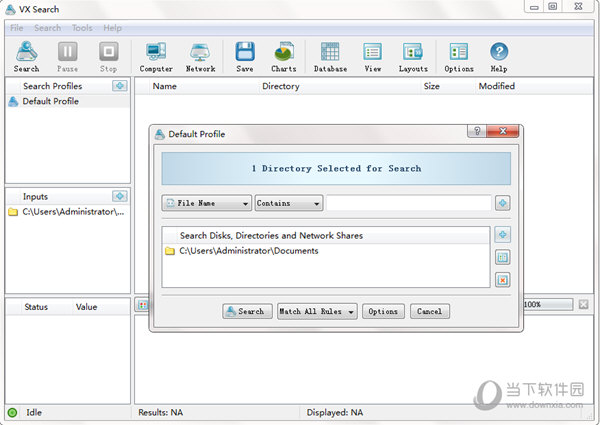This screenshot has width=600, height=425.
Task: Sort results by Size column
Action: (x=448, y=86)
